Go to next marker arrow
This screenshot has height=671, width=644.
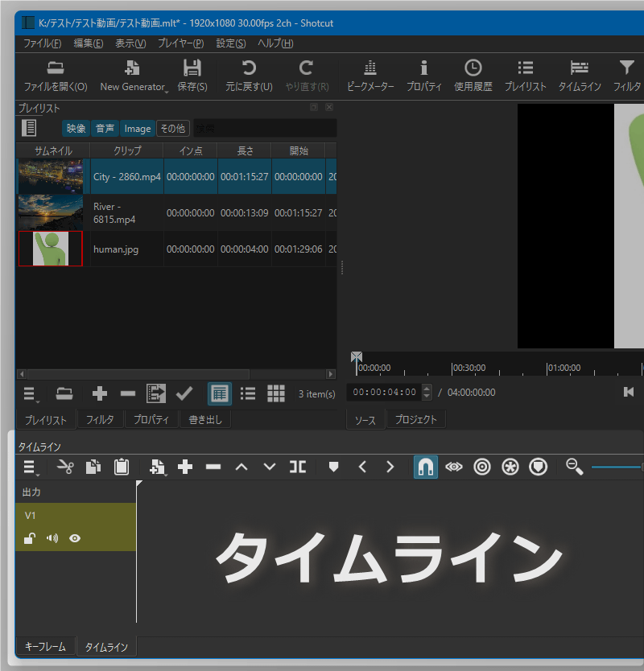390,467
